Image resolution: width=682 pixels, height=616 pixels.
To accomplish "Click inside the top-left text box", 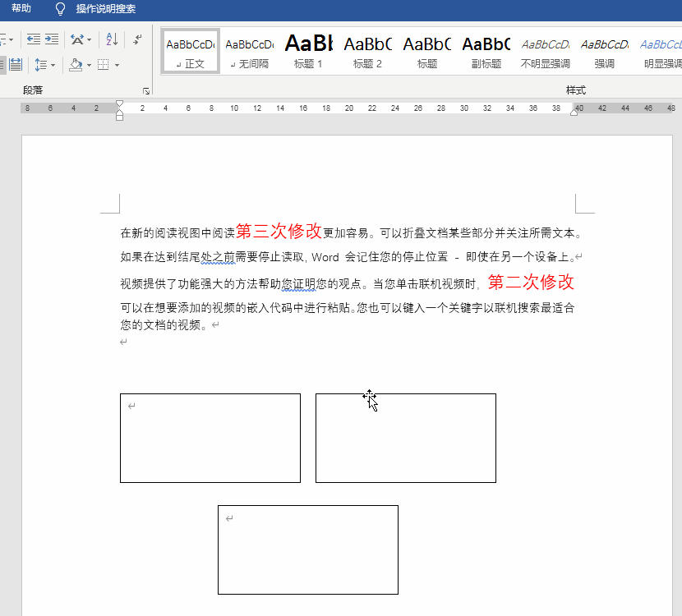I will pyautogui.click(x=210, y=439).
